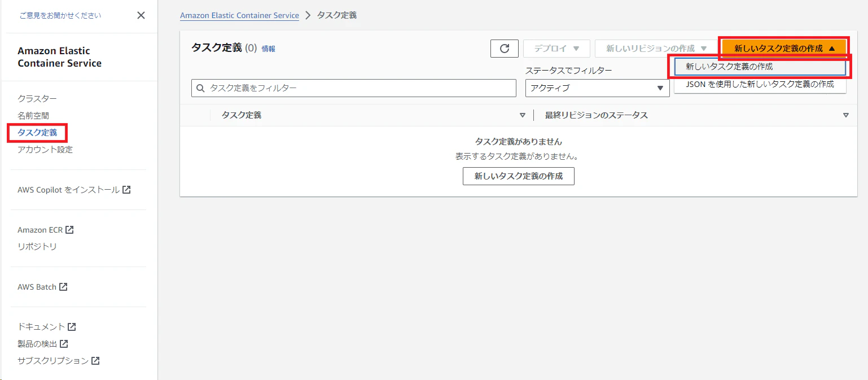Sort by タスク定義 column arrow
The width and height of the screenshot is (868, 380).
[x=522, y=115]
